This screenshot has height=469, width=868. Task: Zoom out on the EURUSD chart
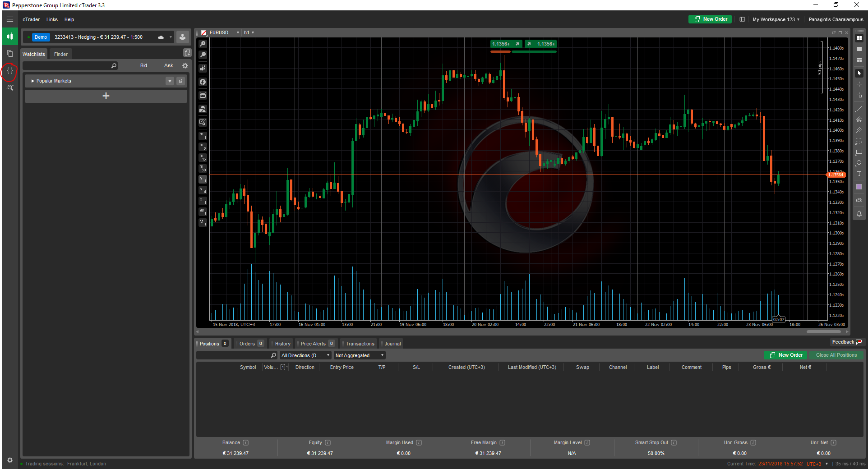click(x=203, y=55)
